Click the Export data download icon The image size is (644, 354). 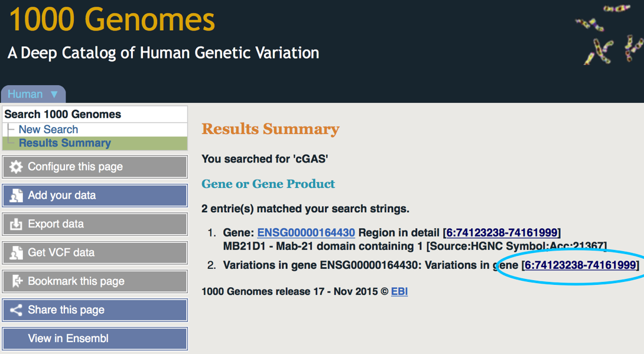click(x=16, y=224)
